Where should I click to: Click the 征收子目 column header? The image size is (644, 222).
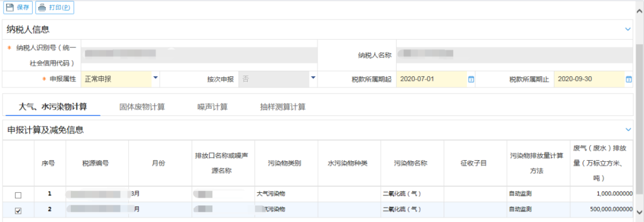pyautogui.click(x=475, y=163)
